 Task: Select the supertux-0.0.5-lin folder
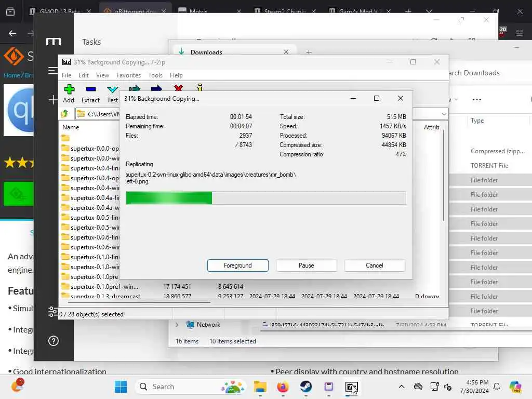[90, 218]
